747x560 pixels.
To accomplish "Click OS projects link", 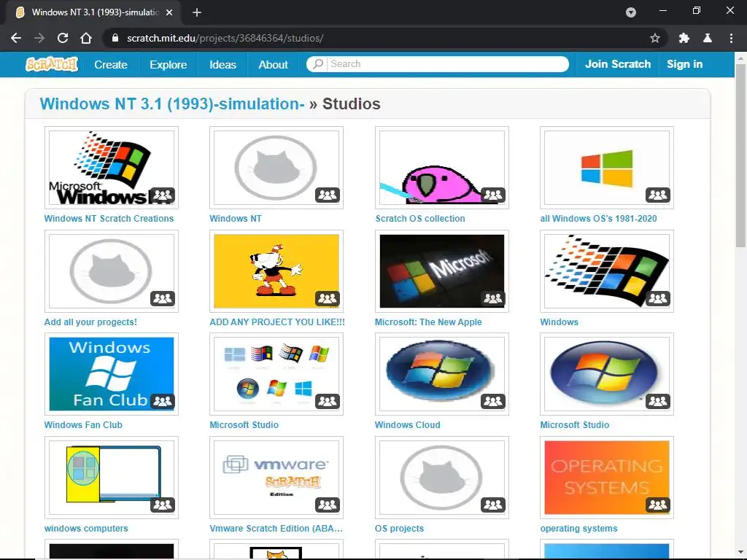I will [399, 528].
